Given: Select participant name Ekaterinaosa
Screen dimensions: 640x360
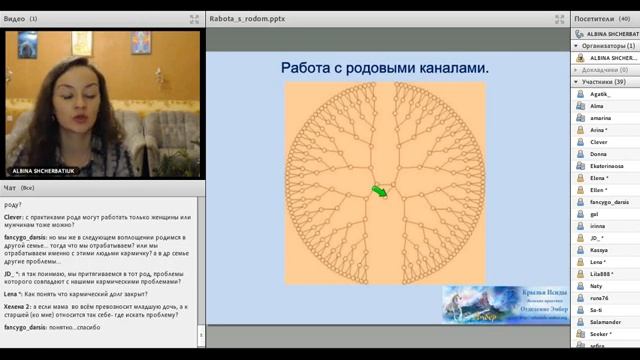Looking at the screenshot, I should coord(607,166).
